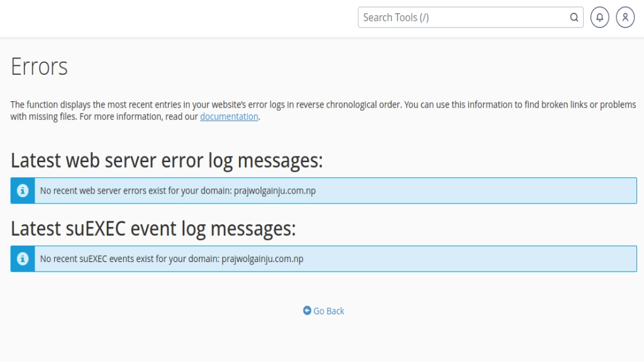Image resolution: width=644 pixels, height=362 pixels.
Task: Click the domain name prajwolgainju.com.np in the first banner
Action: [x=275, y=190]
